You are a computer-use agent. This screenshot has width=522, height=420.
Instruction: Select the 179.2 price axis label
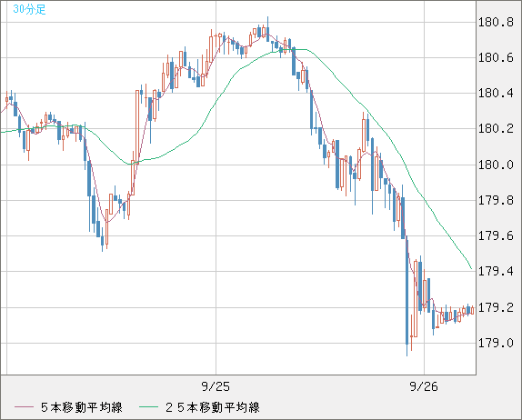coord(496,308)
